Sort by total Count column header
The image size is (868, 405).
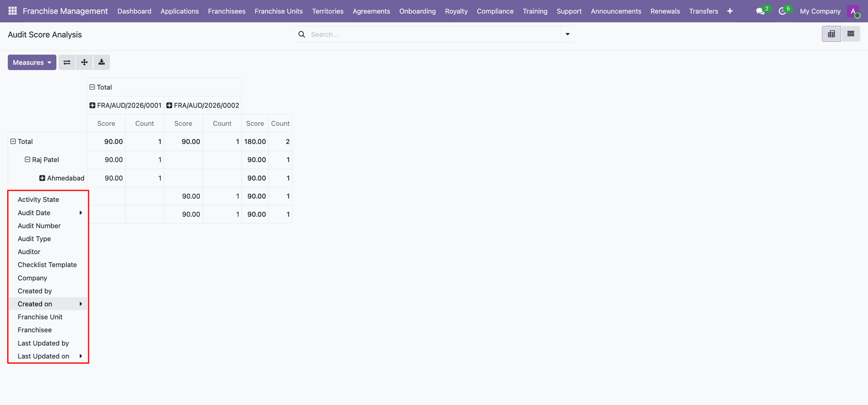click(x=280, y=124)
